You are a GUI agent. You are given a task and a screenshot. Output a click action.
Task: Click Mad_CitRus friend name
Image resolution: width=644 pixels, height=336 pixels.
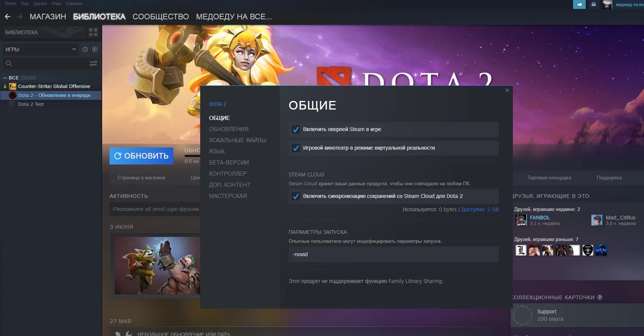tap(621, 218)
